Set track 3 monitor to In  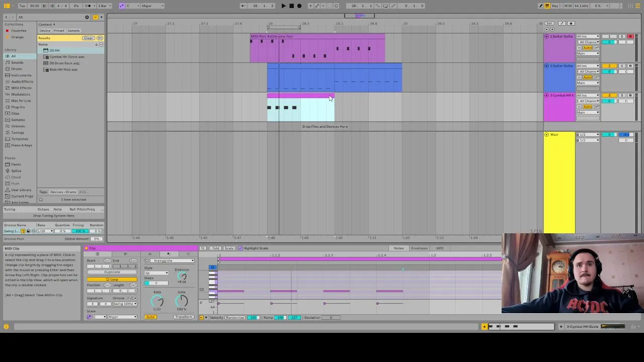coord(579,107)
